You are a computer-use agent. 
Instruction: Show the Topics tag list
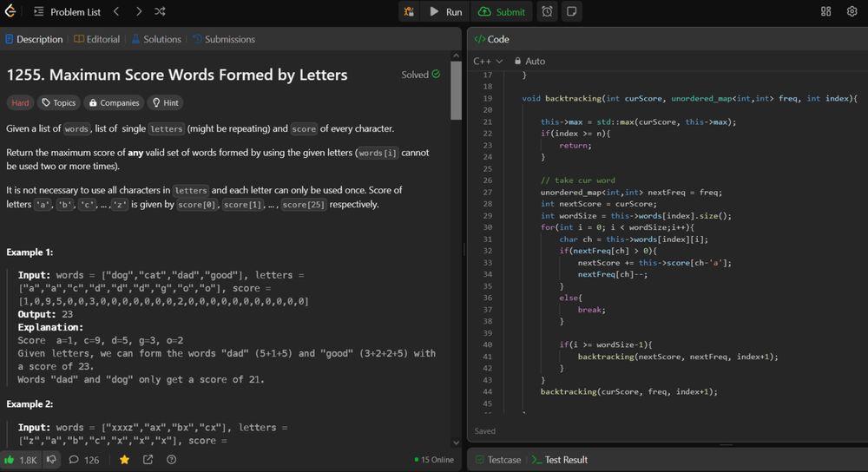click(59, 103)
